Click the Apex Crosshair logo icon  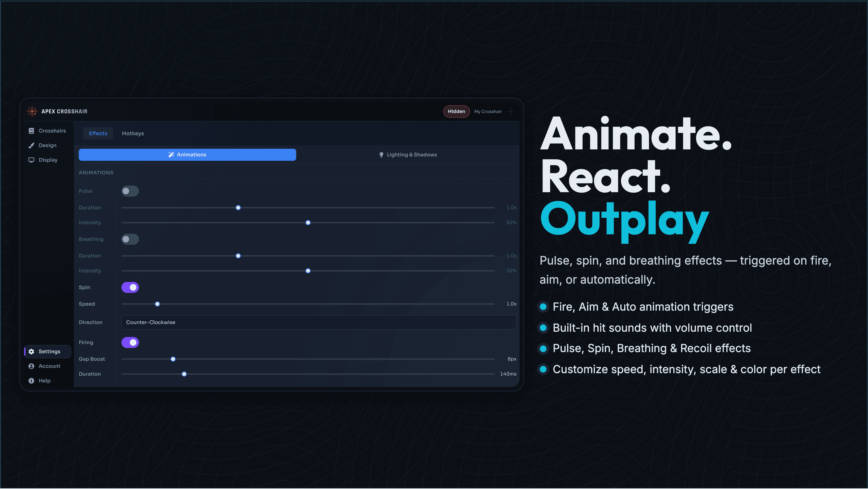32,111
